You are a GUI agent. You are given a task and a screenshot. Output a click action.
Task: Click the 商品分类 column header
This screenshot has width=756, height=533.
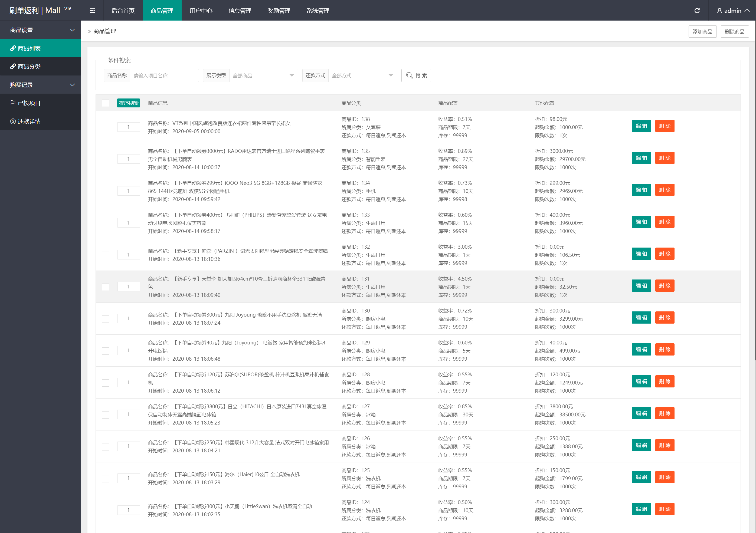point(351,103)
